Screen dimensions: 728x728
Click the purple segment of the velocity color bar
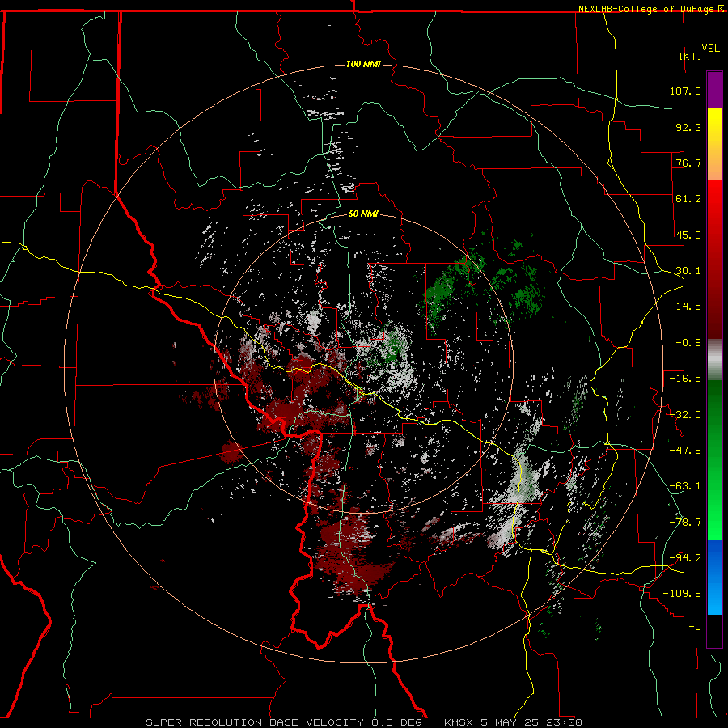(x=714, y=91)
